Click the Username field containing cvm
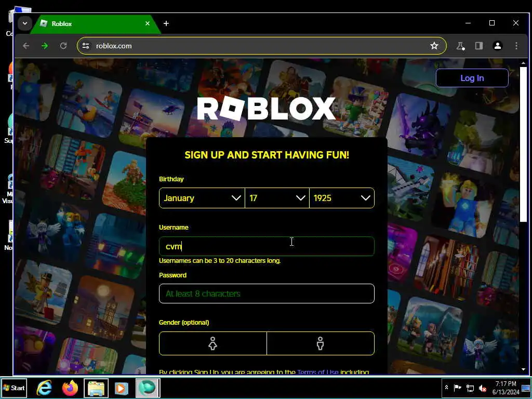Image resolution: width=532 pixels, height=399 pixels. tap(267, 246)
